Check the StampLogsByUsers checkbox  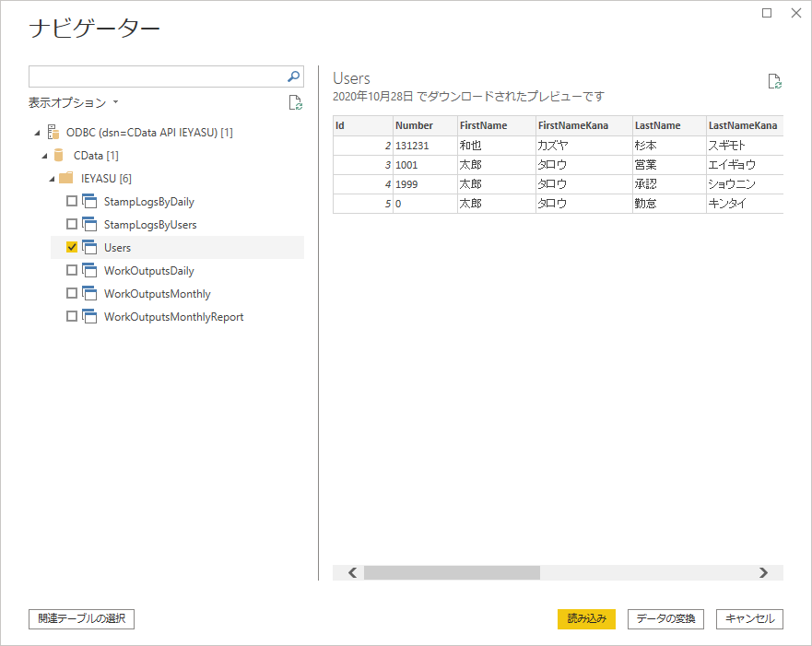point(72,224)
